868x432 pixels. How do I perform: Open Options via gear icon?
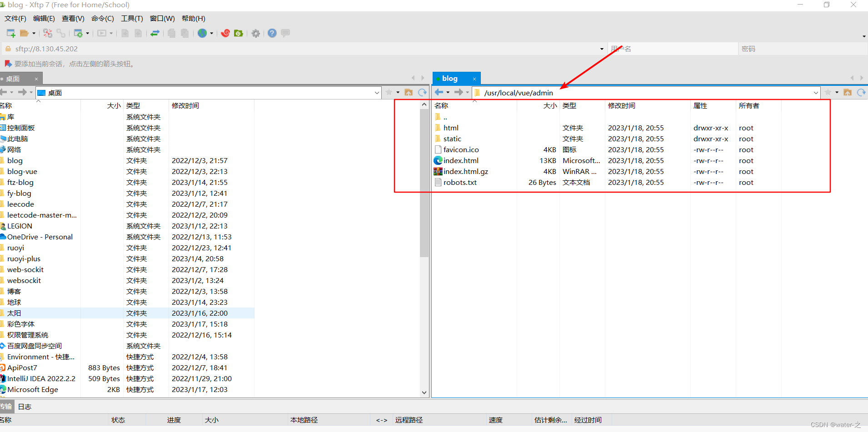[256, 33]
